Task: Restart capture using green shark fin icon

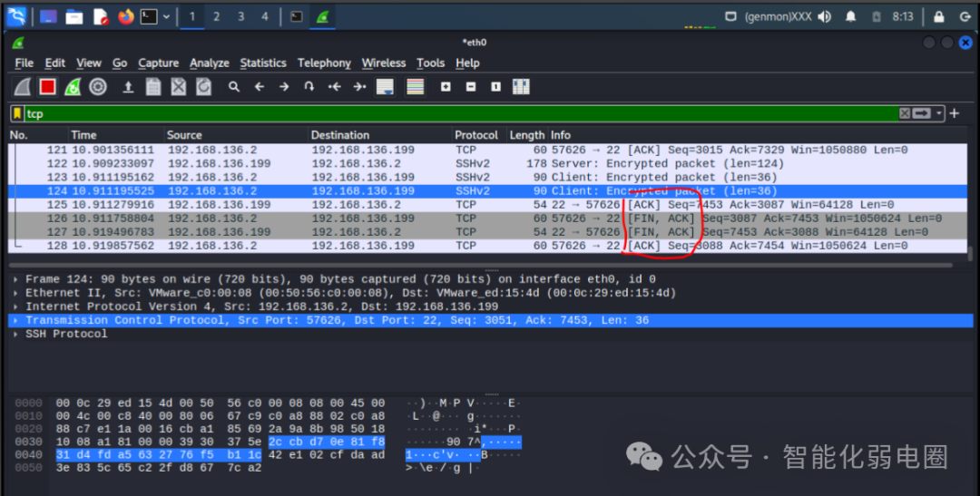Action: [x=73, y=87]
